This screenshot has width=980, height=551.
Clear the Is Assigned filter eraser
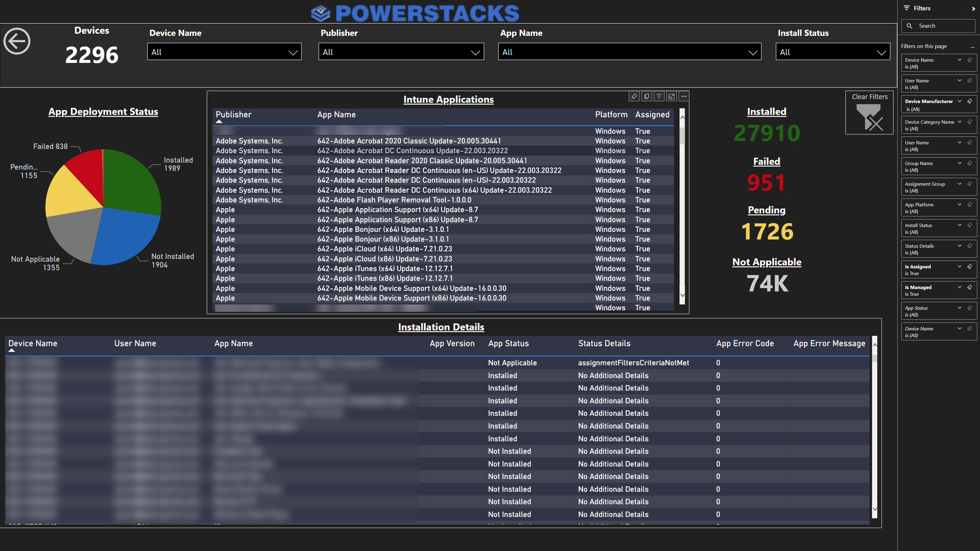[x=970, y=266]
